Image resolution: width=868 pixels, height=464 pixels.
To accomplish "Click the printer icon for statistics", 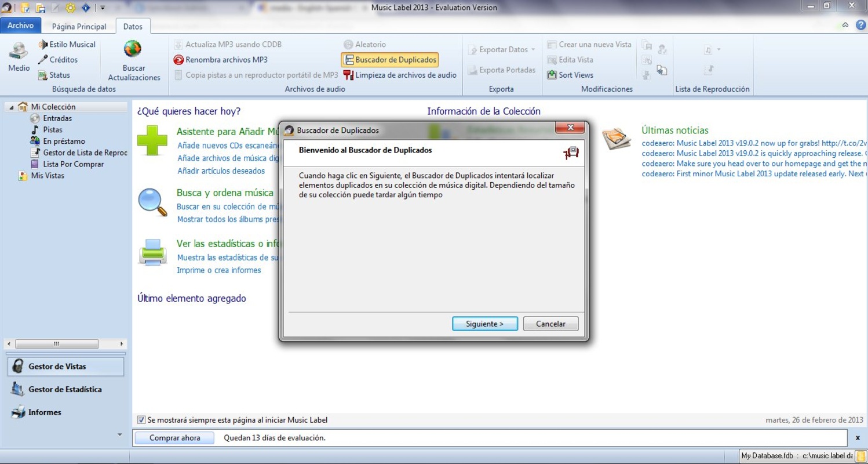I will (x=152, y=252).
